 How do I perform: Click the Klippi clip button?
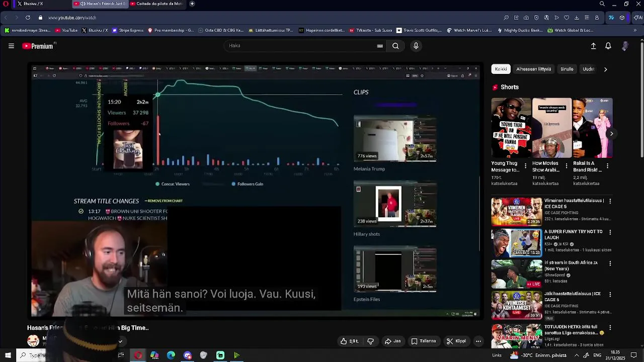[456, 341]
